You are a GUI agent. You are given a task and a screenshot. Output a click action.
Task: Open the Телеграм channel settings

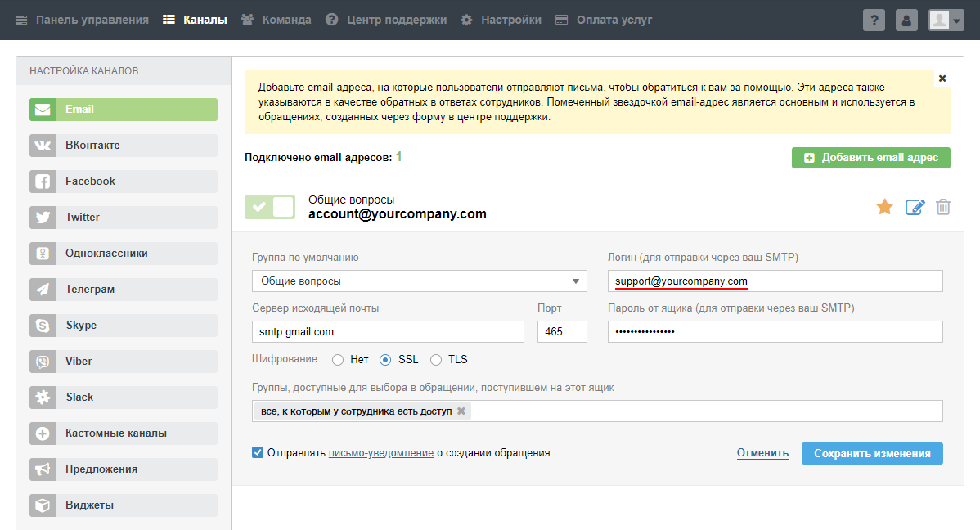tap(124, 290)
